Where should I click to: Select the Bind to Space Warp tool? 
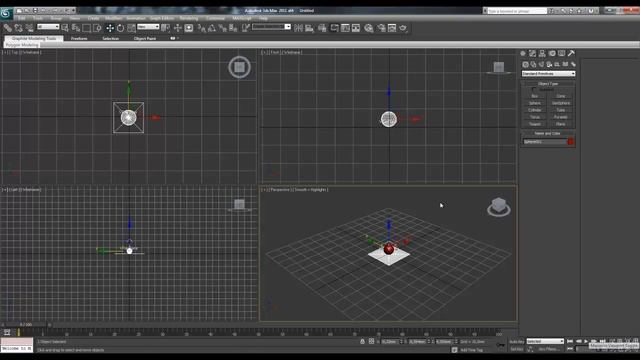29,28
